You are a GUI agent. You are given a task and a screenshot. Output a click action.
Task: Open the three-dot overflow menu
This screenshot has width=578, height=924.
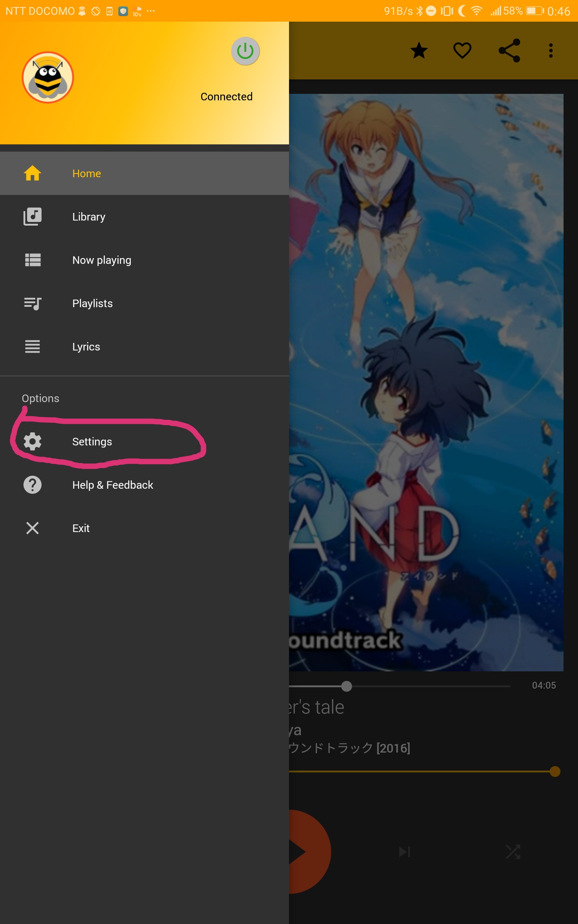coord(551,51)
